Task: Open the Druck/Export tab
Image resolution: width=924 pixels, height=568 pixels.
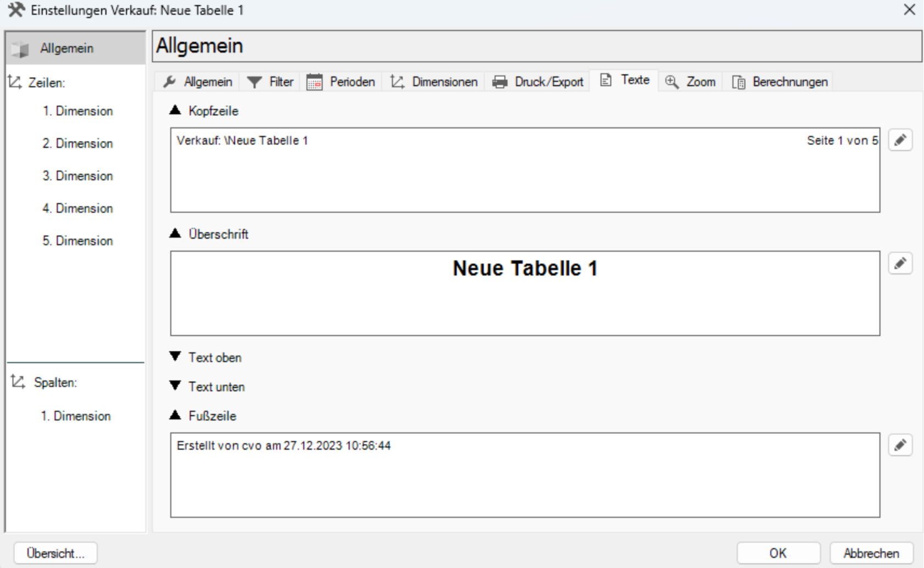Action: [537, 82]
